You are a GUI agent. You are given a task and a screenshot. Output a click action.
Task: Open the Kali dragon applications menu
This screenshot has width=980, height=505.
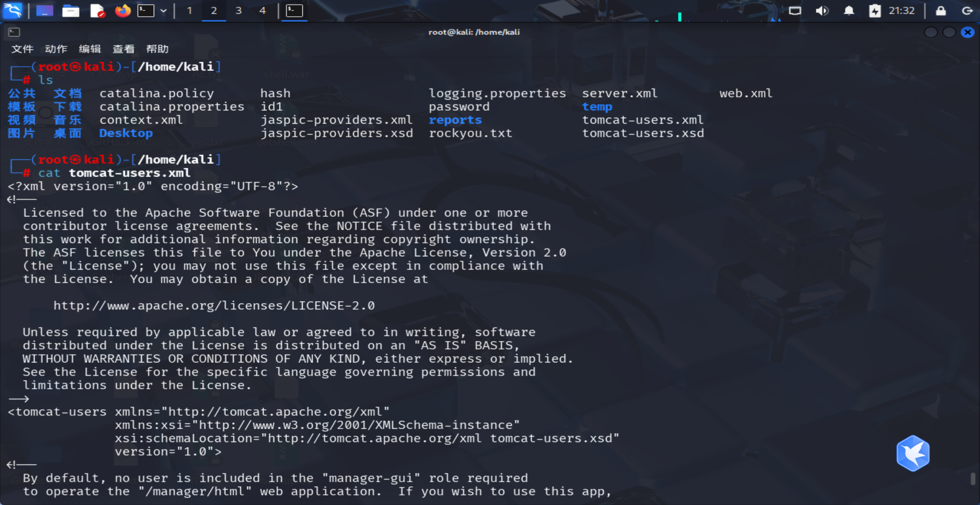(13, 10)
